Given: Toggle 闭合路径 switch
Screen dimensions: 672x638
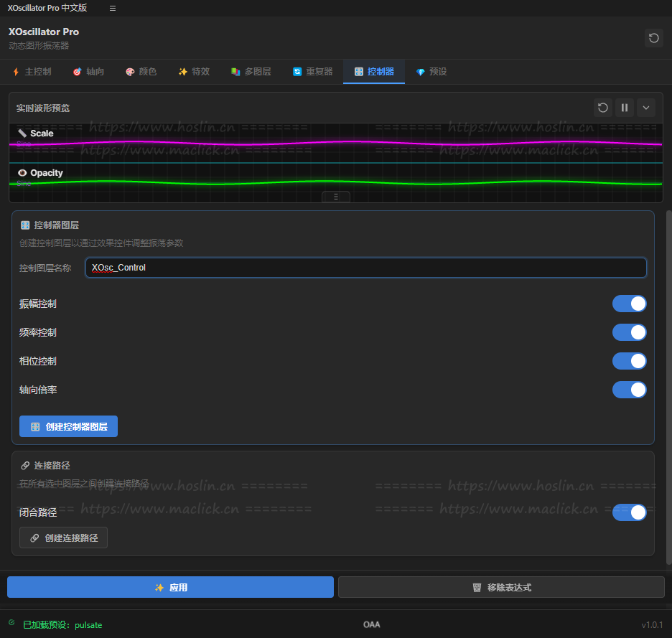Looking at the screenshot, I should (x=629, y=512).
